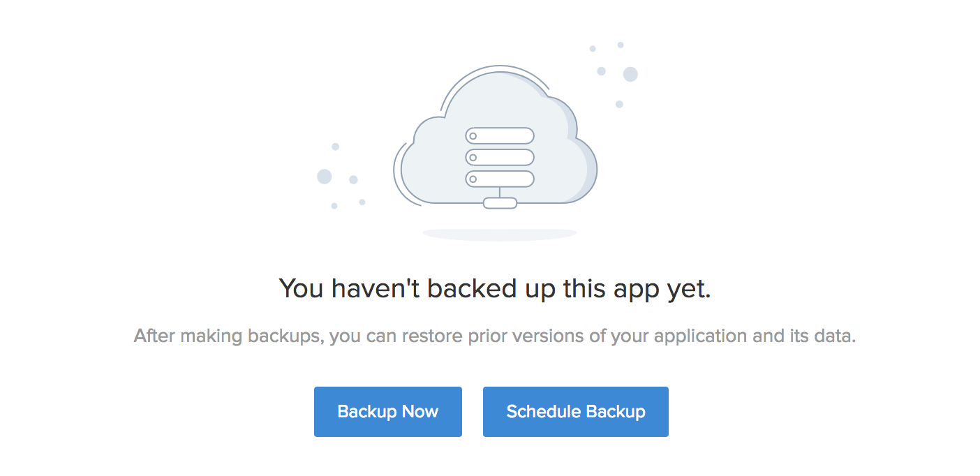The image size is (980, 476).
Task: Click the middle server bar in the cloud
Action: [x=500, y=157]
